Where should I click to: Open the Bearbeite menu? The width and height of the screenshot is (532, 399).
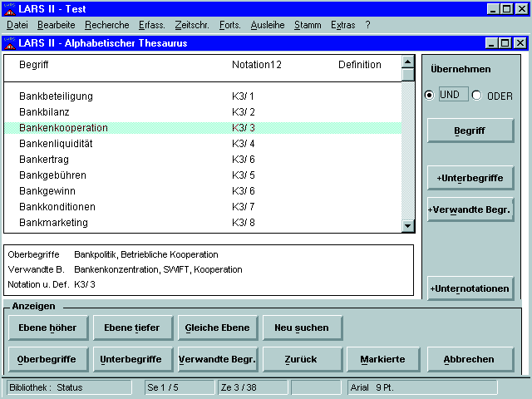point(57,25)
